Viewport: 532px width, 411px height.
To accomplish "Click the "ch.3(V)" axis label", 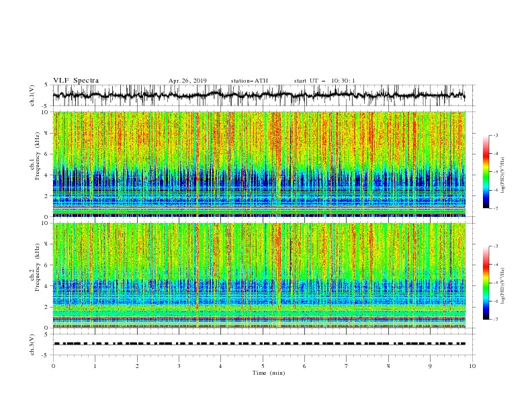I will point(32,345).
